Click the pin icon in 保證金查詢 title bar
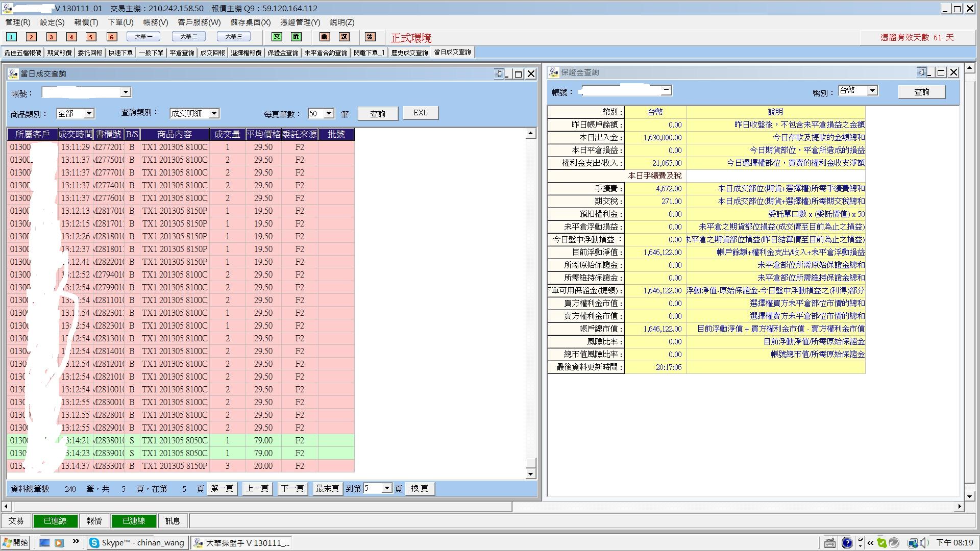 point(921,72)
